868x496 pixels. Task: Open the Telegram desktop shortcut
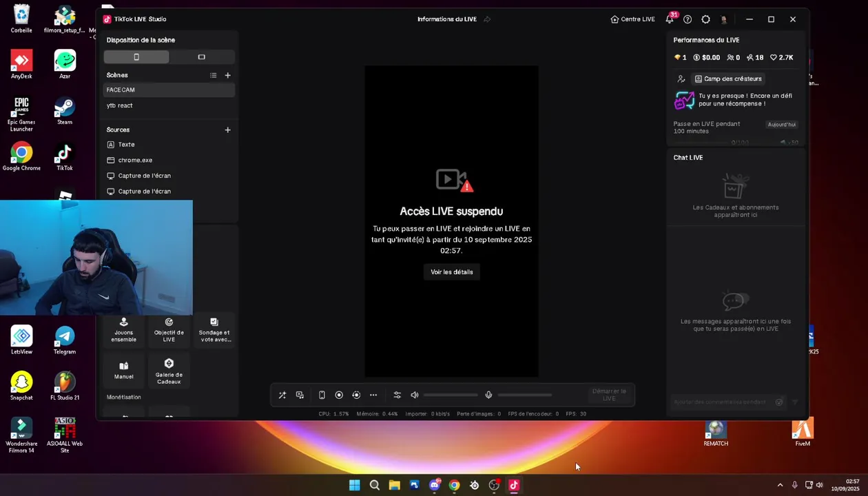[x=65, y=340]
